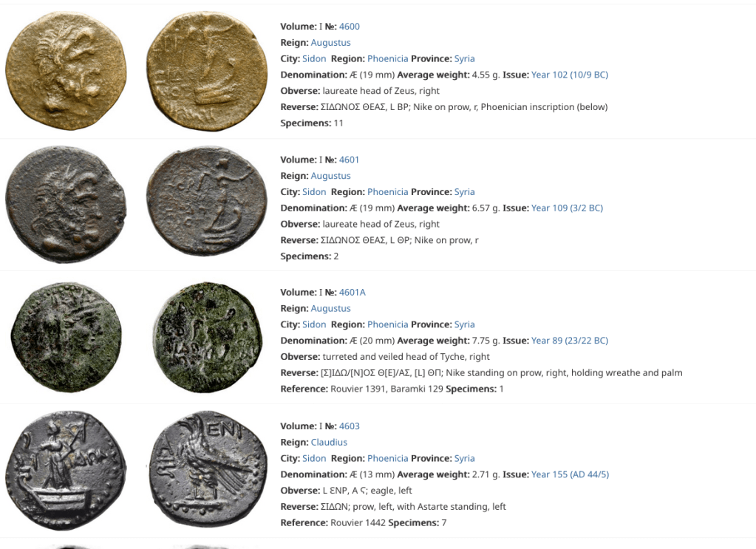View reverse image of coin 4601
The height and width of the screenshot is (549, 756).
pyautogui.click(x=206, y=201)
